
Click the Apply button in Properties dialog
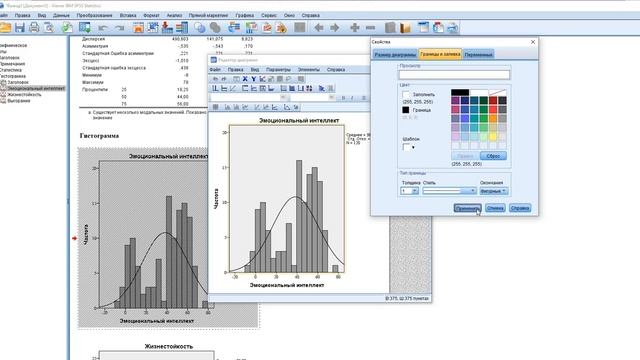467,208
